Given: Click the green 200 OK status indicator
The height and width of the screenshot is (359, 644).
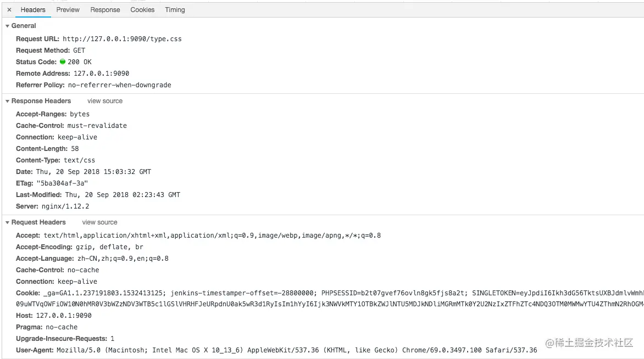Looking at the screenshot, I should pos(63,62).
